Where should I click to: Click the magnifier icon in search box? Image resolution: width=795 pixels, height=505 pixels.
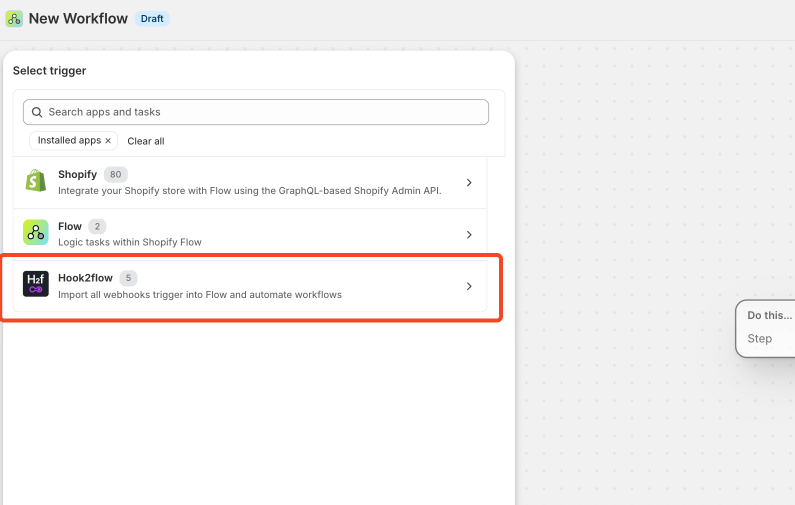tap(38, 112)
